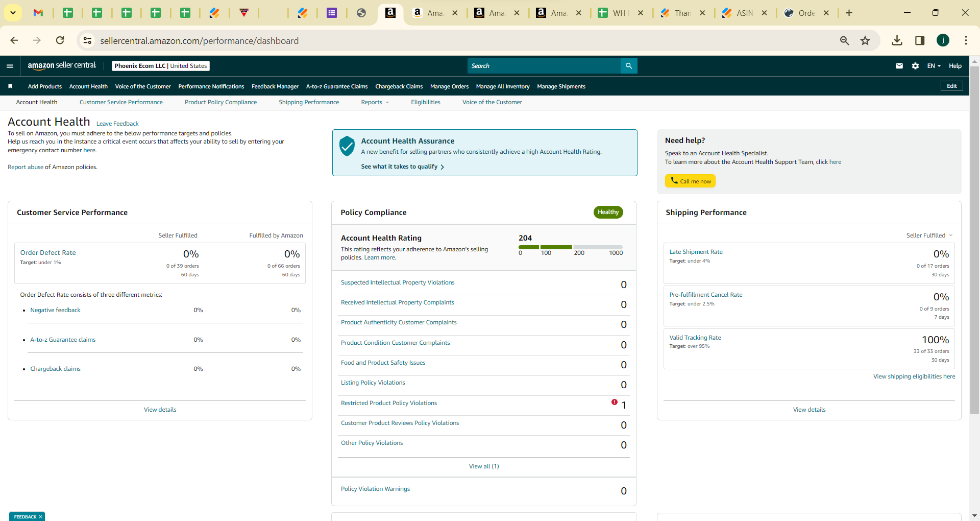The width and height of the screenshot is (980, 521).
Task: Open Manage Orders in the favorites bar
Action: point(449,86)
